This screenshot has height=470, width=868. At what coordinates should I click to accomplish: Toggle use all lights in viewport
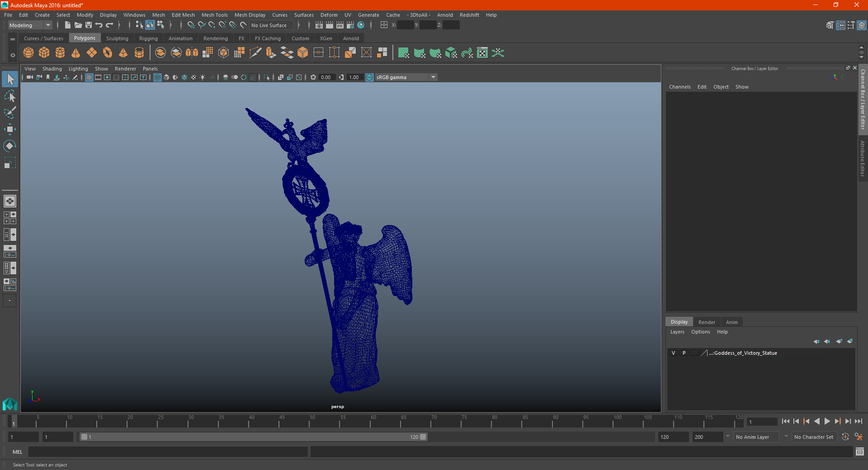[203, 77]
